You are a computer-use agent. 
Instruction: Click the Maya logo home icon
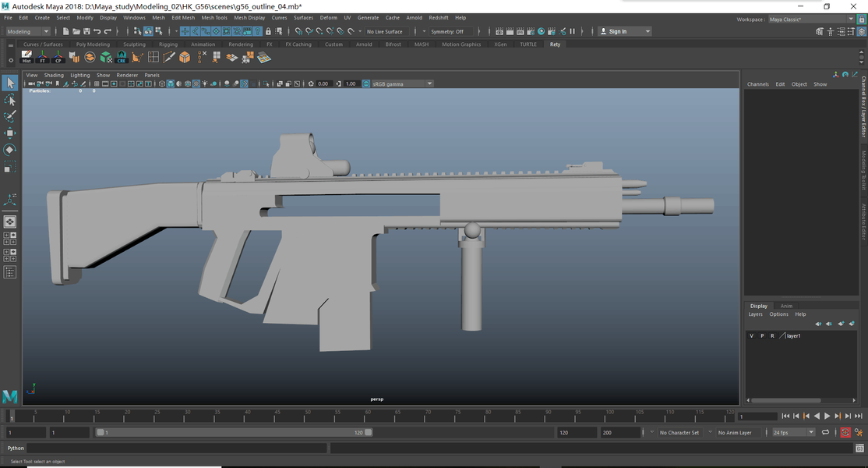pyautogui.click(x=10, y=396)
